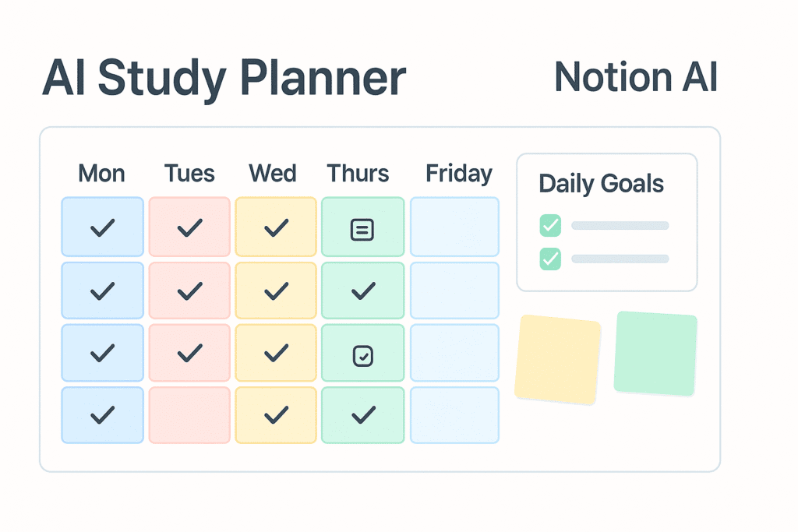Image resolution: width=798 pixels, height=532 pixels.
Task: Click the checkbox icon in Thursday's third cell
Action: click(362, 356)
